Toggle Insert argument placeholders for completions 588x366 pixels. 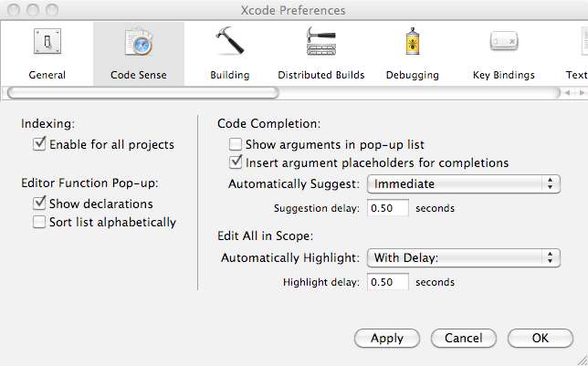236,162
